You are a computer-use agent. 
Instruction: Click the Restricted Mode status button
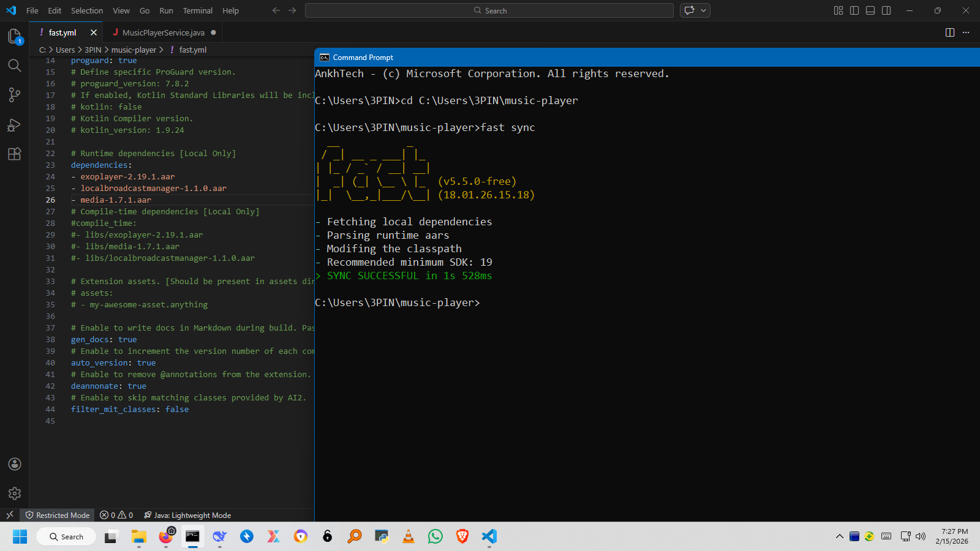[x=58, y=515]
